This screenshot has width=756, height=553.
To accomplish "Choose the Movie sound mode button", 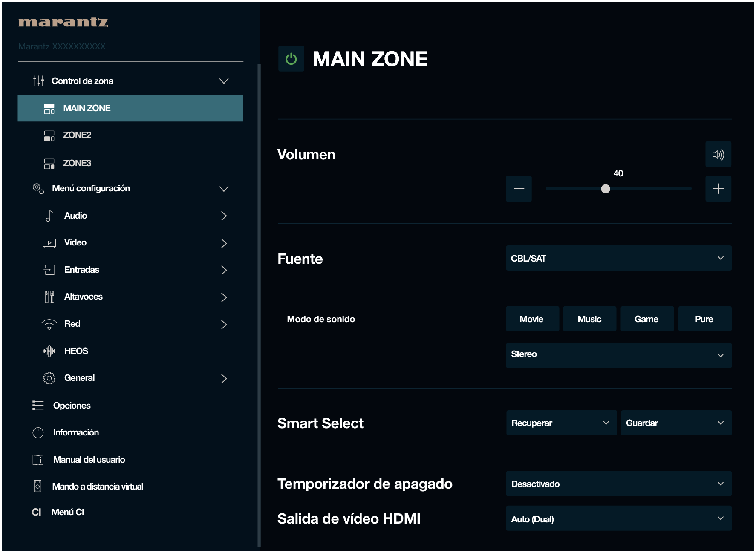I will pos(532,319).
